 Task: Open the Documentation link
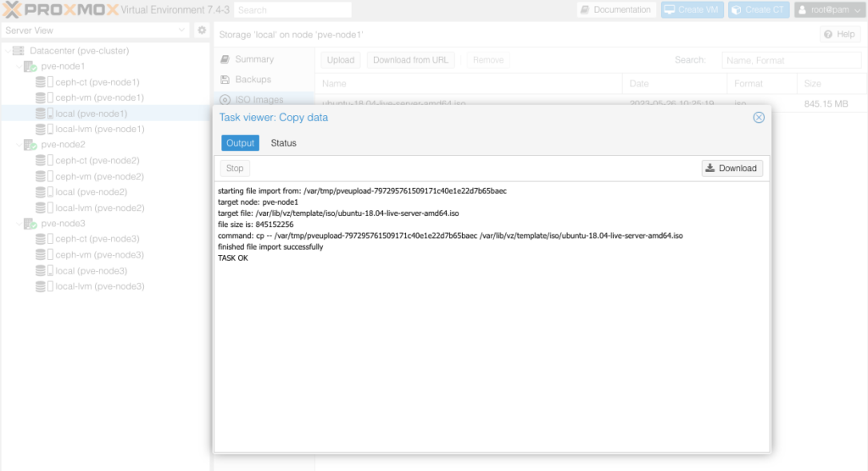coord(617,9)
